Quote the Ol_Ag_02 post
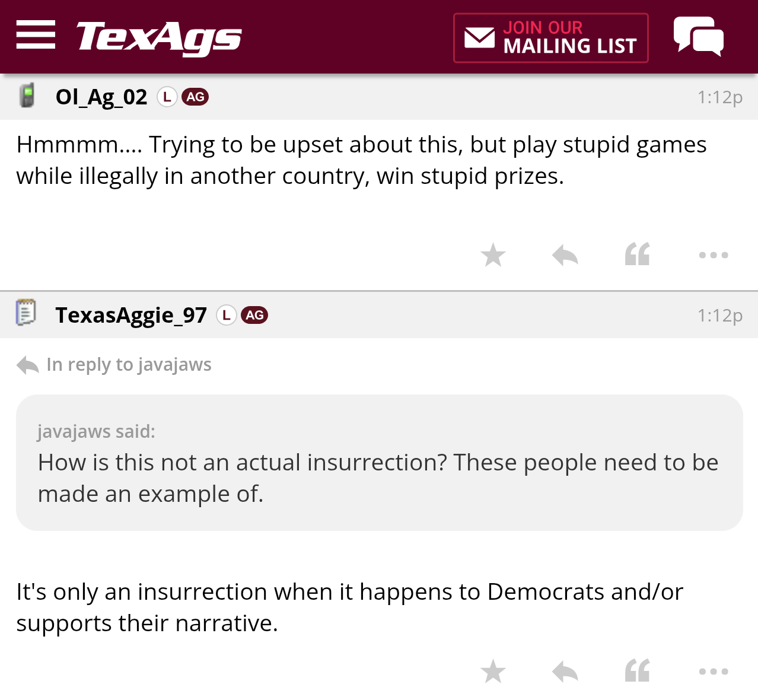 638,255
